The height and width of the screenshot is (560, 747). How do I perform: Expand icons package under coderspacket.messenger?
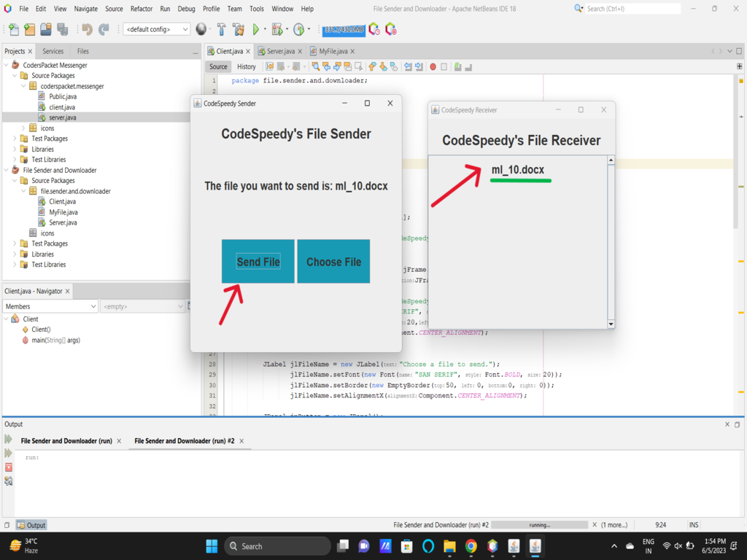(x=23, y=128)
